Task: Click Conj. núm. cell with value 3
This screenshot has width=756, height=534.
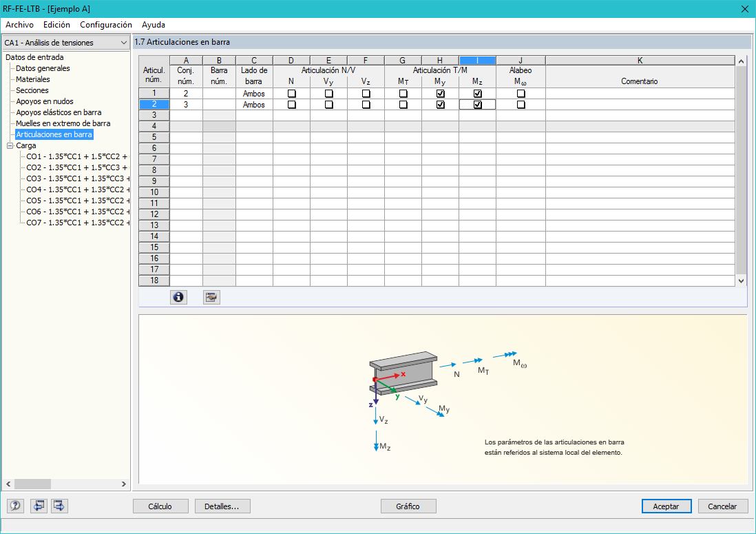Action: (186, 105)
